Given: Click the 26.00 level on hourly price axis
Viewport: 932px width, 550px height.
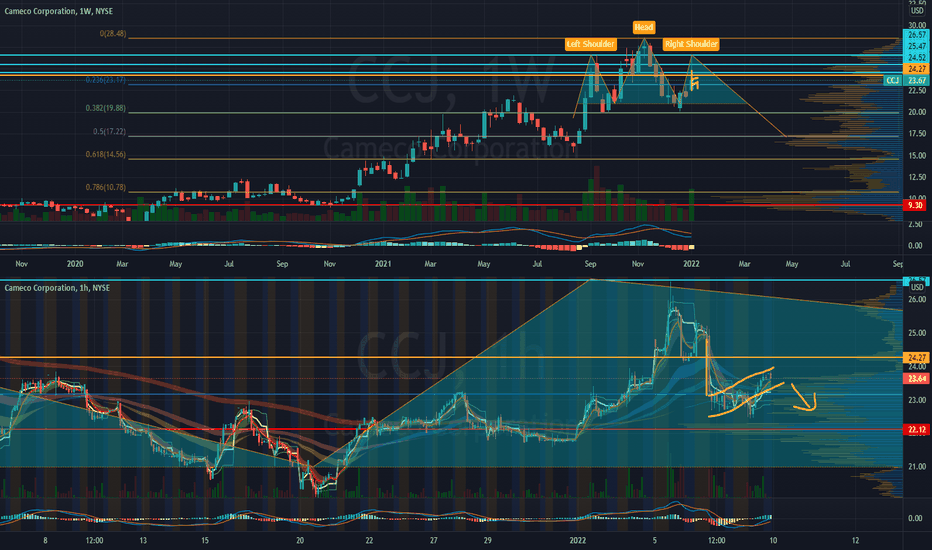Looking at the screenshot, I should (x=917, y=300).
